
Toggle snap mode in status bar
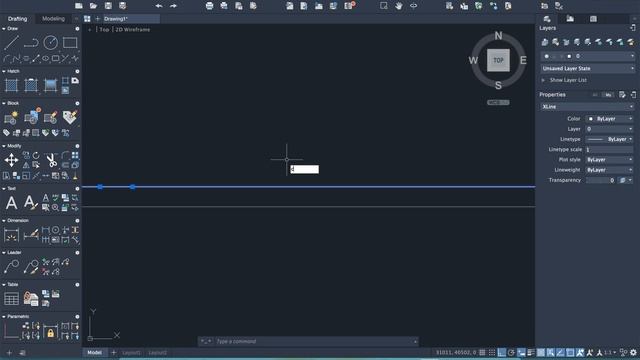[x=492, y=352]
